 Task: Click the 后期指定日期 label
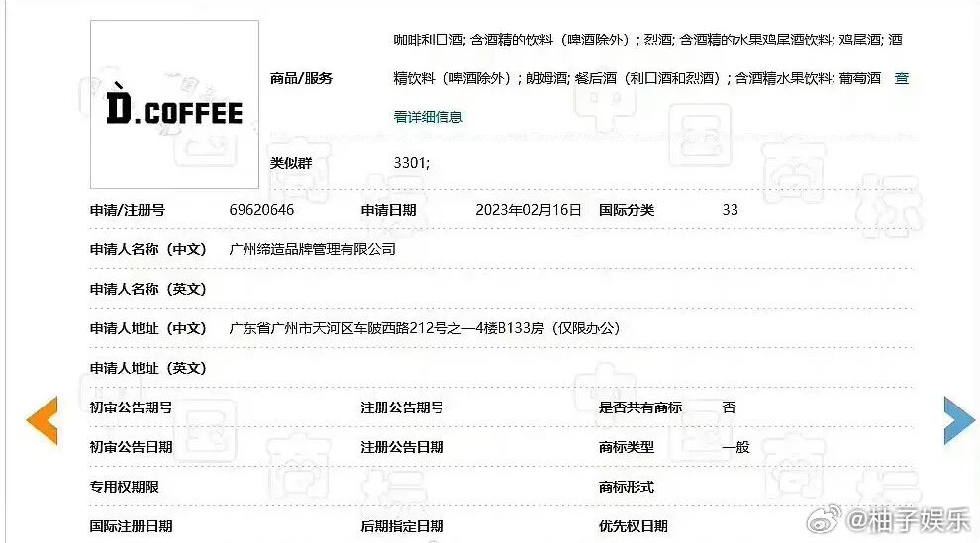pos(402,526)
